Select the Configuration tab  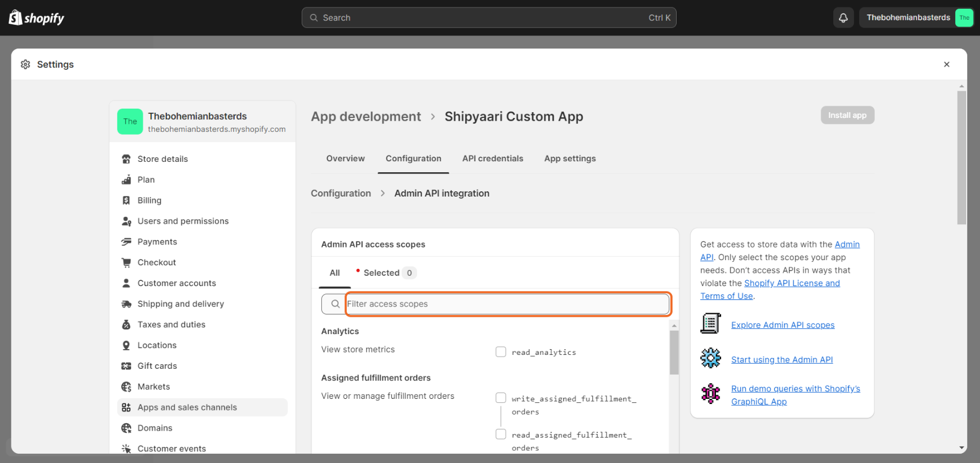coord(413,158)
